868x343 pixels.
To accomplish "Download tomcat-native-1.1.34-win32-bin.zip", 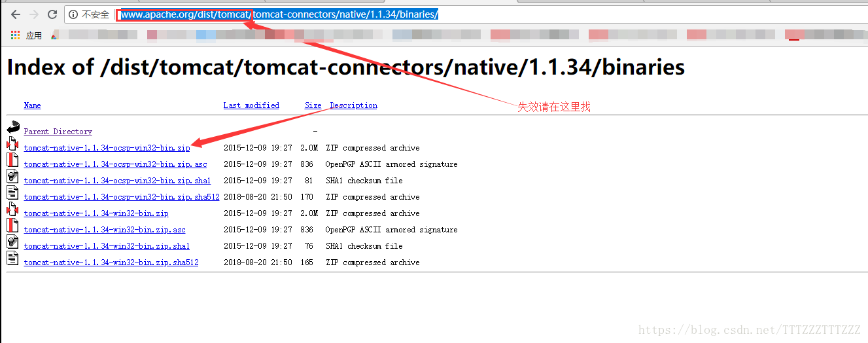I will [96, 213].
